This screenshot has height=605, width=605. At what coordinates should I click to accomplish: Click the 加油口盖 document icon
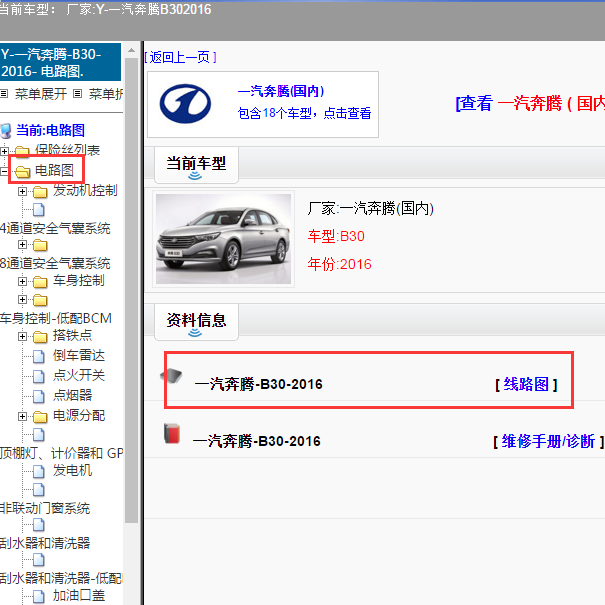click(39, 596)
